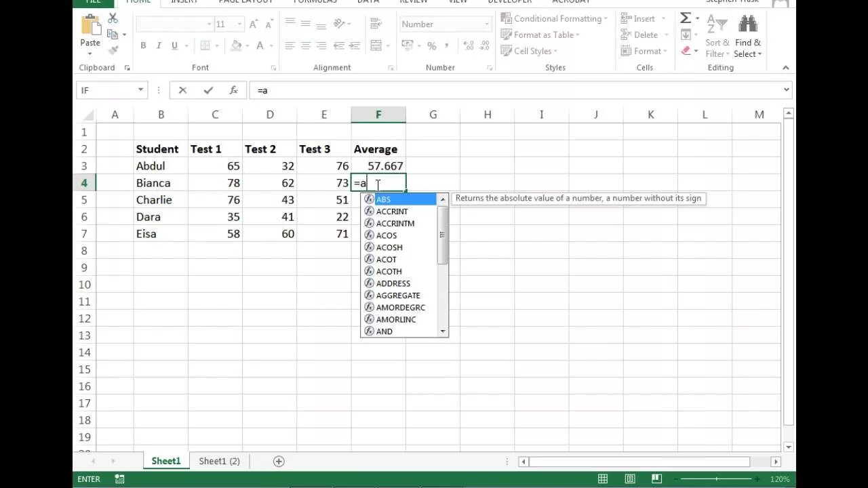Toggle Italic formatting

pos(159,46)
